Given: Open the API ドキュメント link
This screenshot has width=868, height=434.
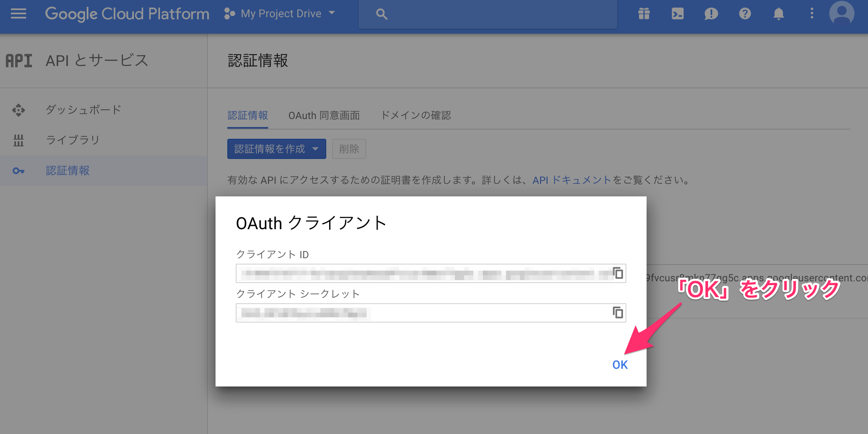Looking at the screenshot, I should click(571, 180).
